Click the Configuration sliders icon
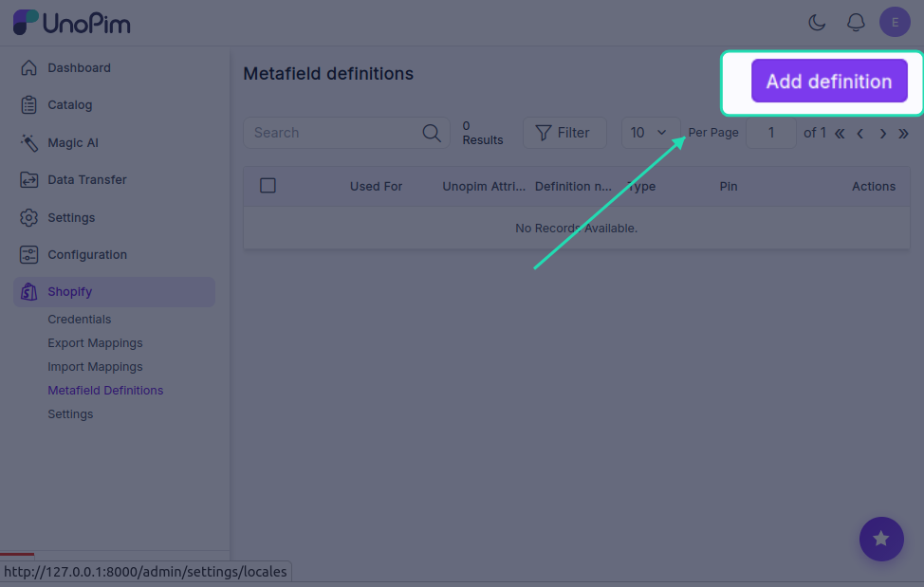 (28, 254)
